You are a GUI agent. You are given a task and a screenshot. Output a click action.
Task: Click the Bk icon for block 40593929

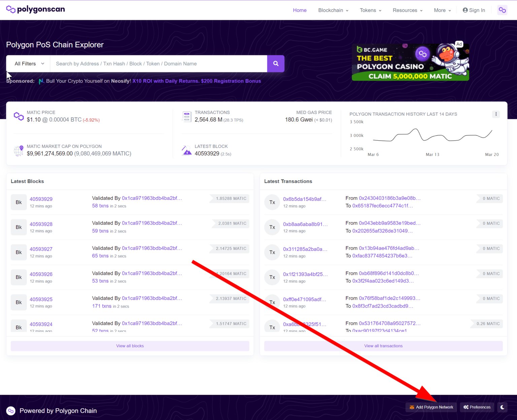(x=19, y=202)
